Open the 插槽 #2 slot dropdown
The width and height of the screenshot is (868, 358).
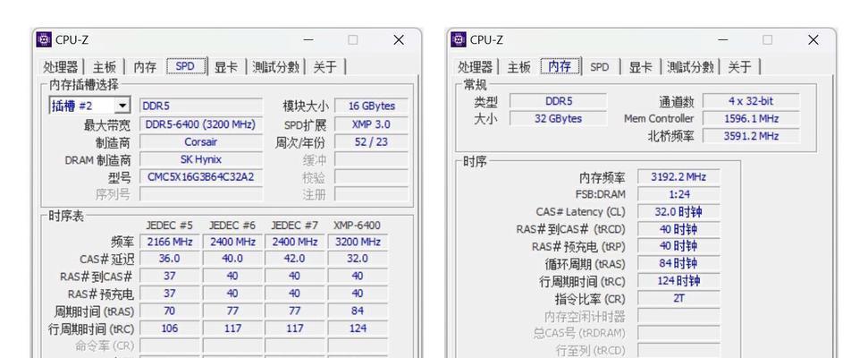click(122, 106)
